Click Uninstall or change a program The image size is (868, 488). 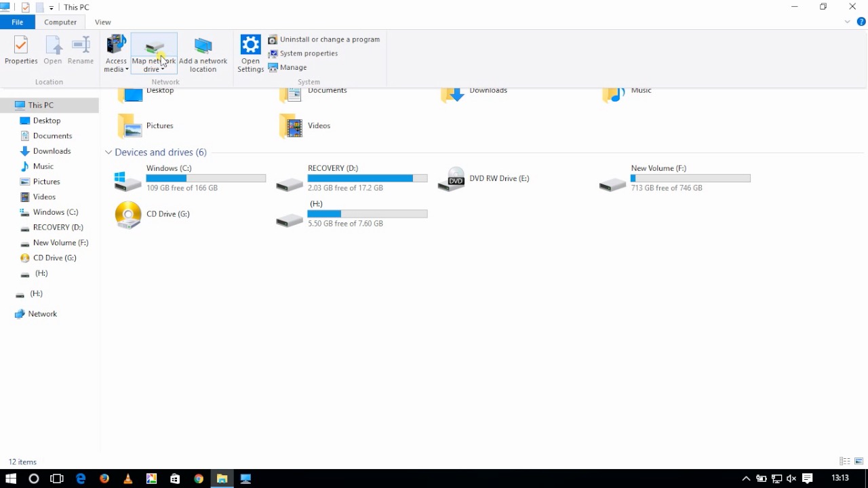tap(329, 39)
